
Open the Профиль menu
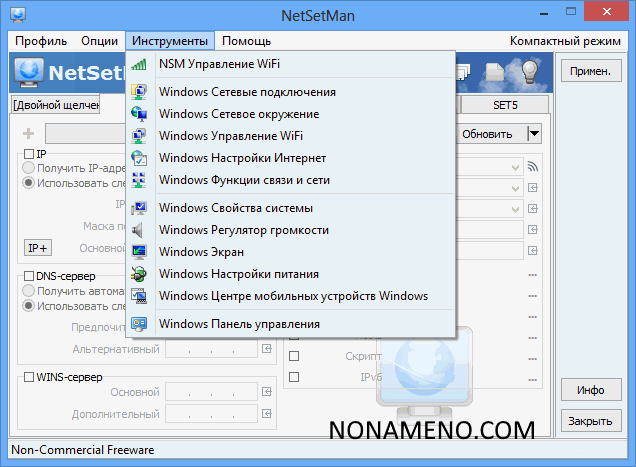pos(41,41)
